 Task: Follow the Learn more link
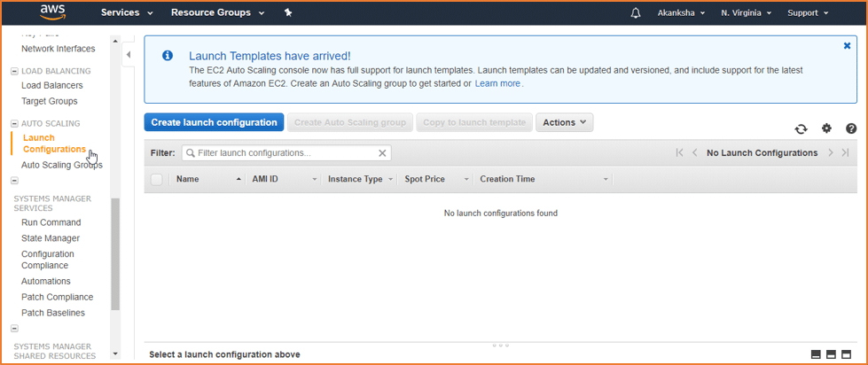click(497, 83)
